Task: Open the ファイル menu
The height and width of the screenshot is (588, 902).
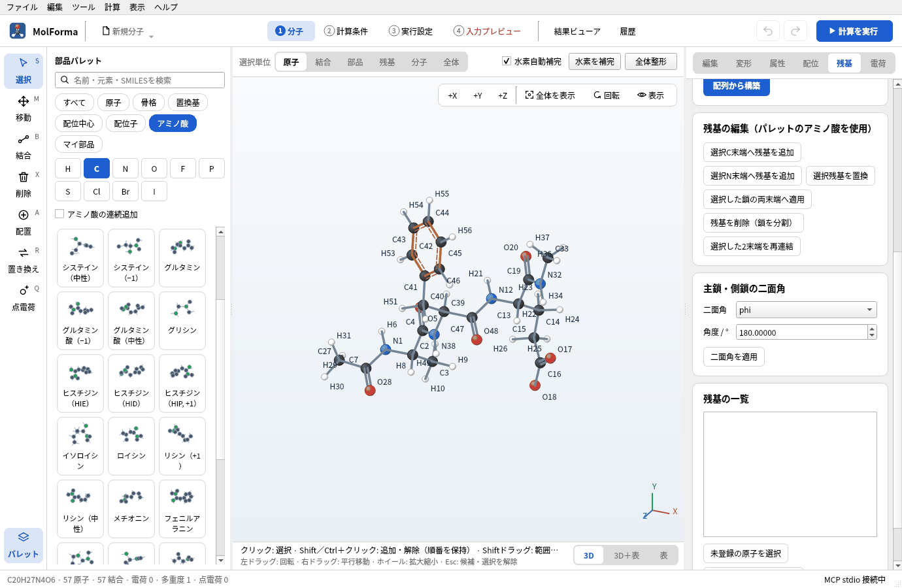Action: pyautogui.click(x=22, y=7)
